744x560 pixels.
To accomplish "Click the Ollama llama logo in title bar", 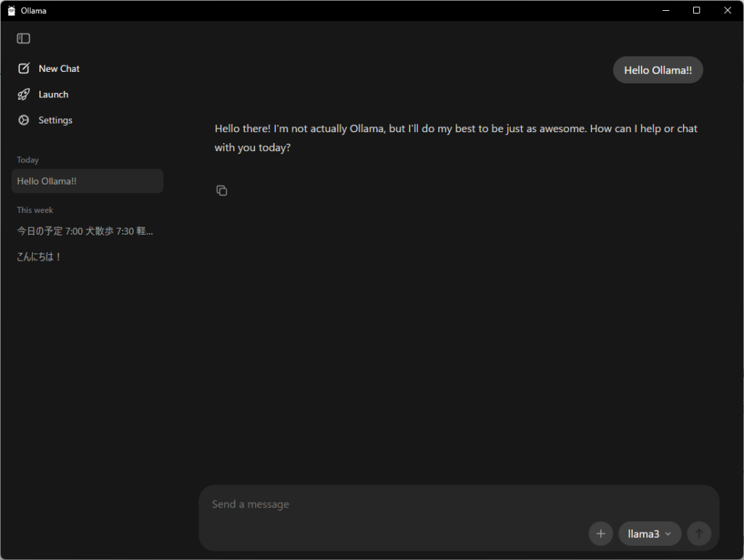I will (12, 10).
